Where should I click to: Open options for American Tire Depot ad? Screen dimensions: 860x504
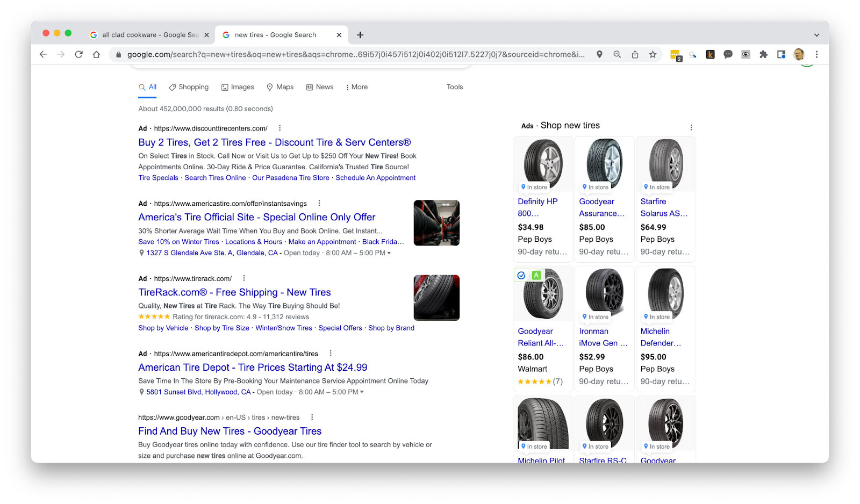(x=331, y=354)
